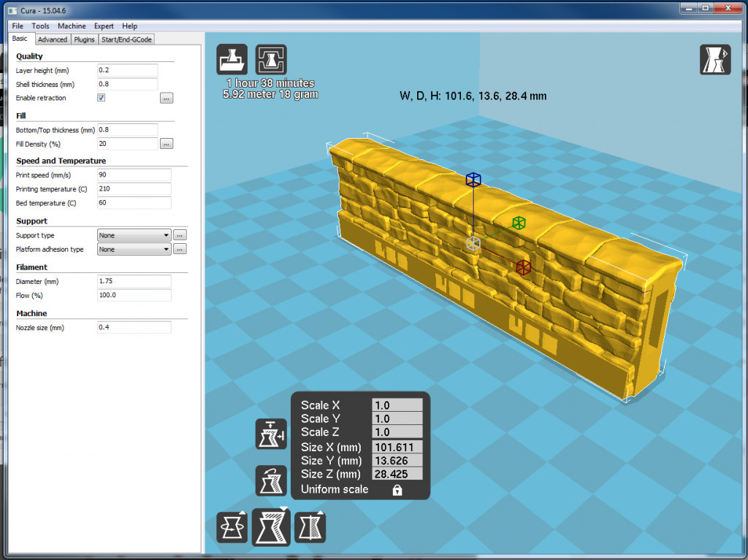Open the Support type dropdown

click(134, 234)
